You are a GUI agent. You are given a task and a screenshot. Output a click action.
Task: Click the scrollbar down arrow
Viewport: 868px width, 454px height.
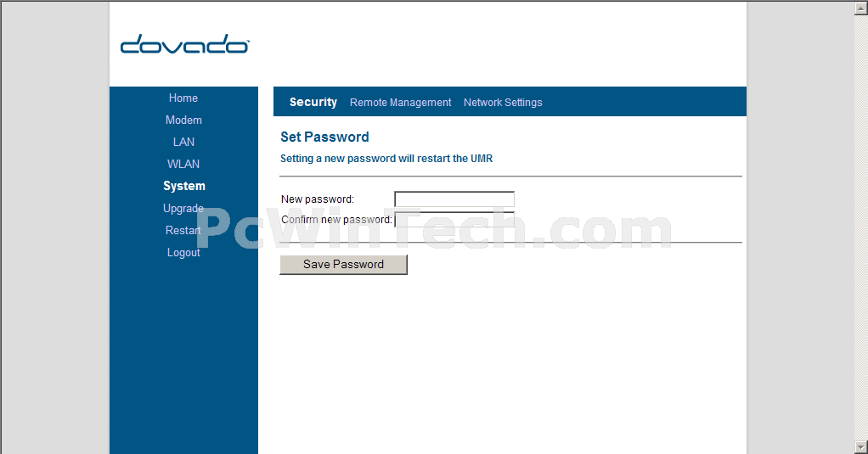pos(861,446)
